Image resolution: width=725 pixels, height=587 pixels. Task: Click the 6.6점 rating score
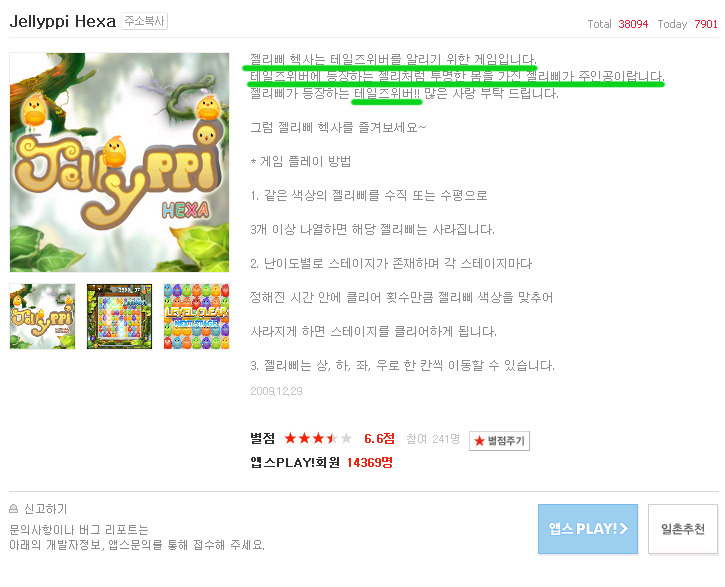point(380,439)
